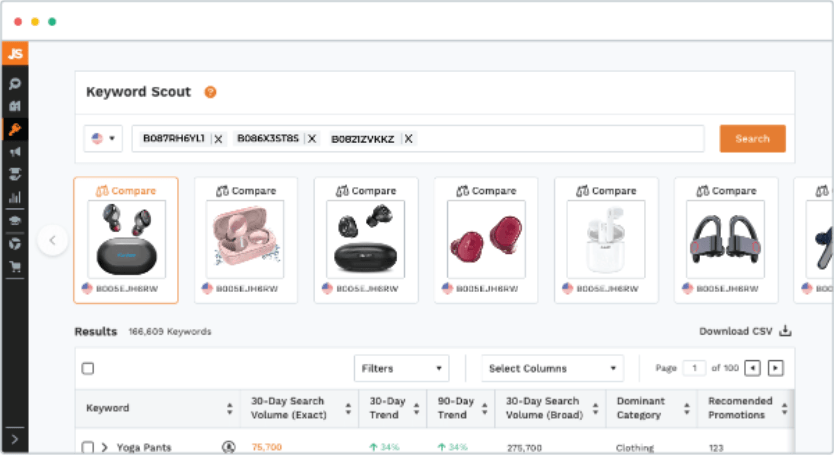Toggle the select-all checkbox above Keyword column
Screen dimensions: 834x455
click(88, 368)
